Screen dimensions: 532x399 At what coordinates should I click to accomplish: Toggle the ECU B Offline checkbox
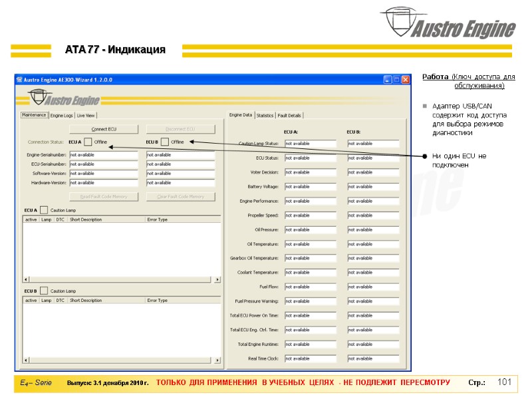pos(165,141)
